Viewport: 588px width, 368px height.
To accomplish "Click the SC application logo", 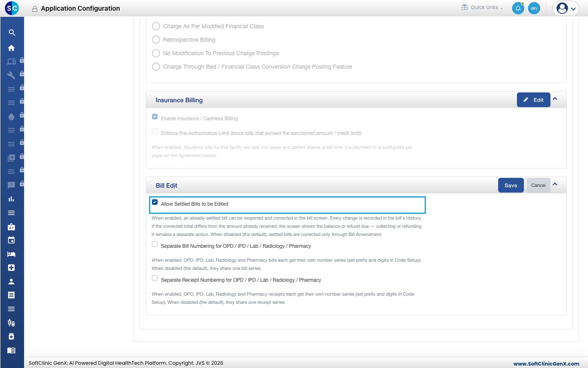I will point(12,8).
